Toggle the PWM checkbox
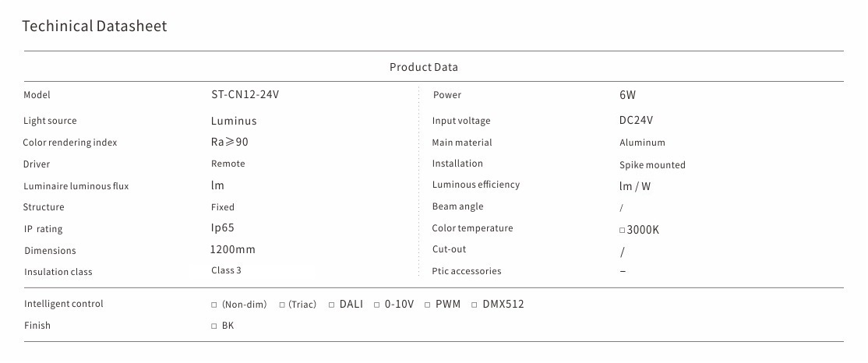The image size is (868, 363). [x=428, y=305]
